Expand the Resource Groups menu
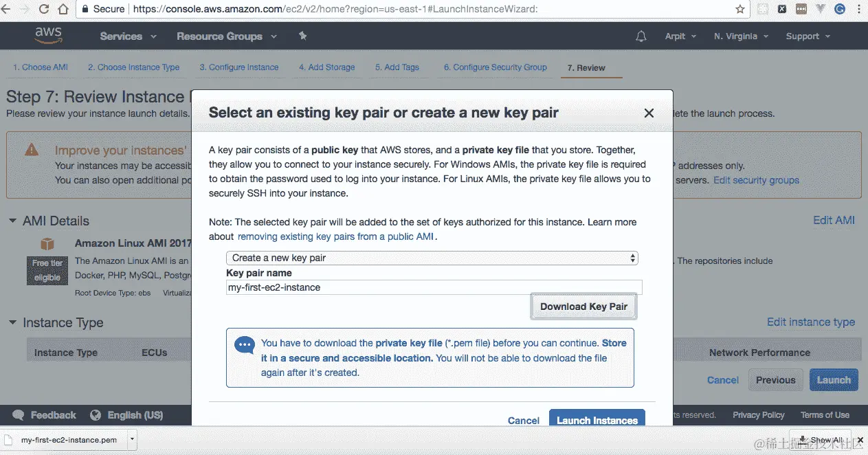 [226, 36]
